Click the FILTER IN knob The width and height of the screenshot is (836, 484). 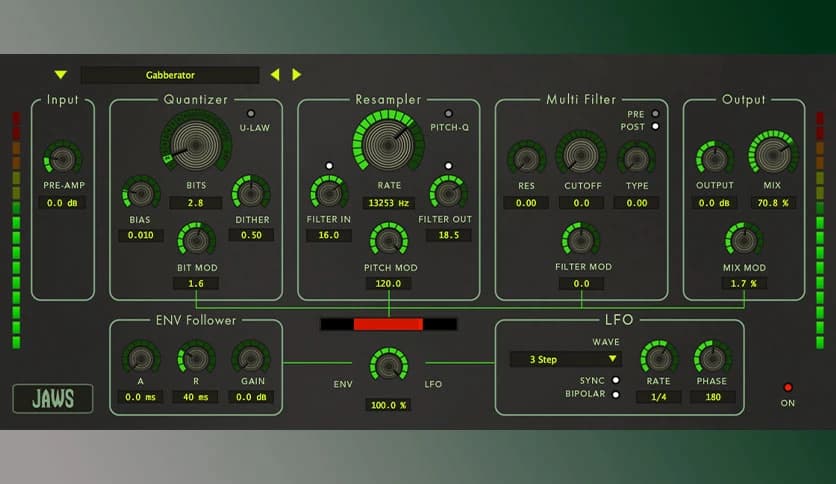[329, 193]
